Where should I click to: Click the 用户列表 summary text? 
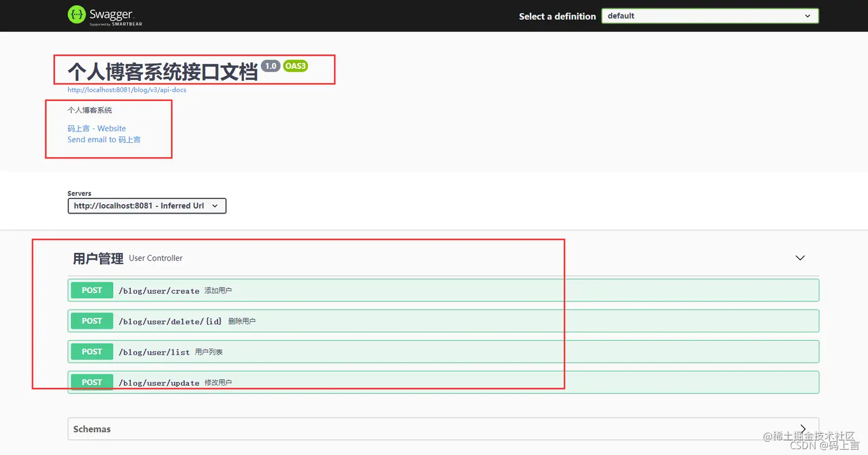209,352
